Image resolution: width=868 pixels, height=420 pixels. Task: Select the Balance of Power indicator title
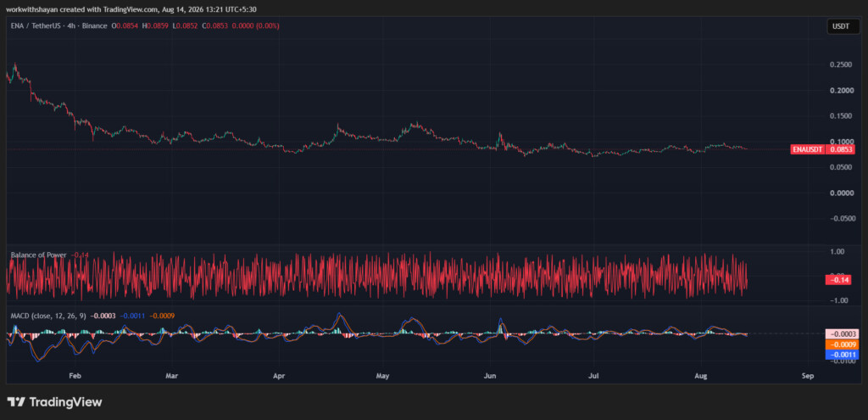pos(39,255)
